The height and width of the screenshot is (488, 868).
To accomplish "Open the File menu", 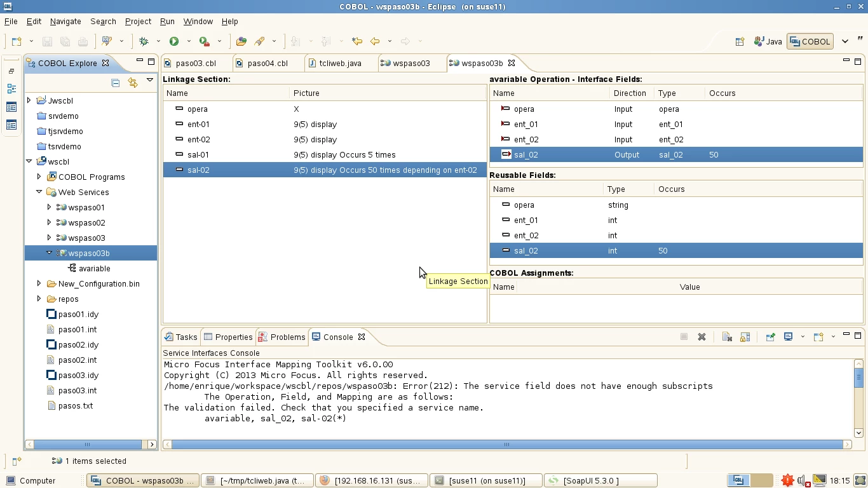I will tap(11, 21).
